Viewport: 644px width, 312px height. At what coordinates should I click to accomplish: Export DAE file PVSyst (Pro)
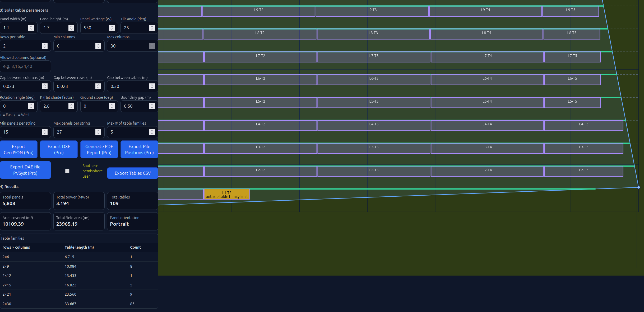[25, 170]
